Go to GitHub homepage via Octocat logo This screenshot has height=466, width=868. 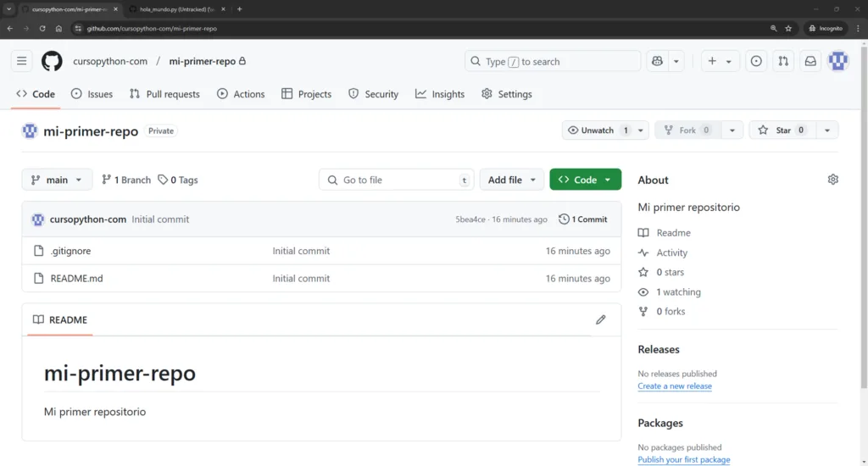click(x=52, y=61)
